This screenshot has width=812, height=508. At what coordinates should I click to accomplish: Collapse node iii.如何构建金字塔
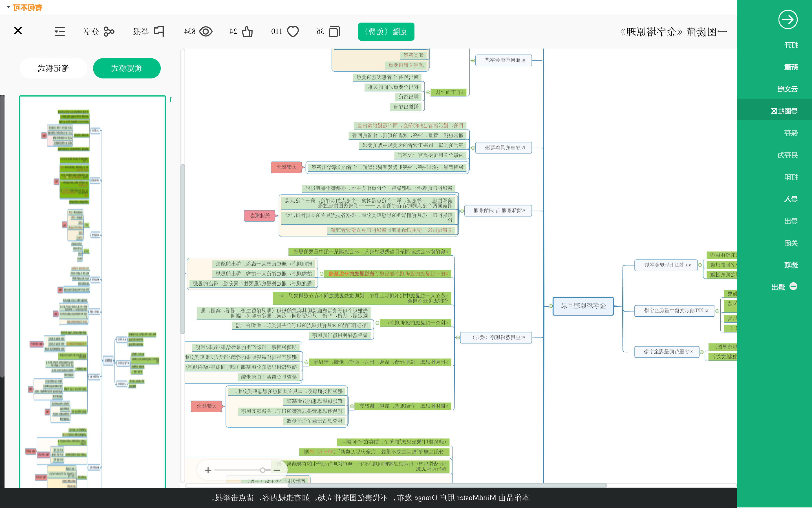click(x=473, y=60)
